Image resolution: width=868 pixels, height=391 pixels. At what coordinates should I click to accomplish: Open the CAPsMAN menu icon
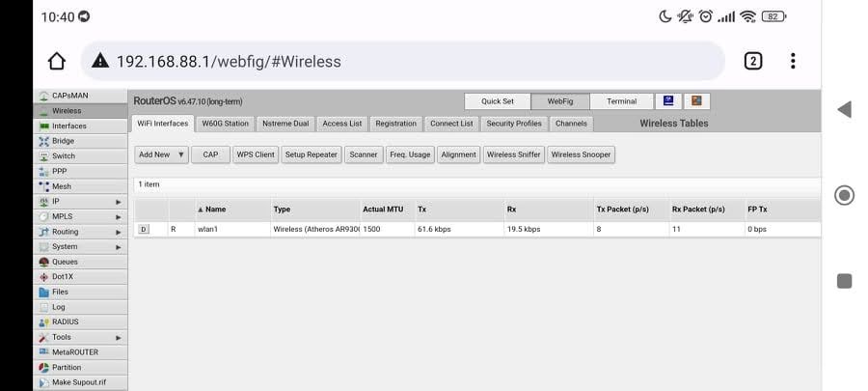pyautogui.click(x=43, y=96)
